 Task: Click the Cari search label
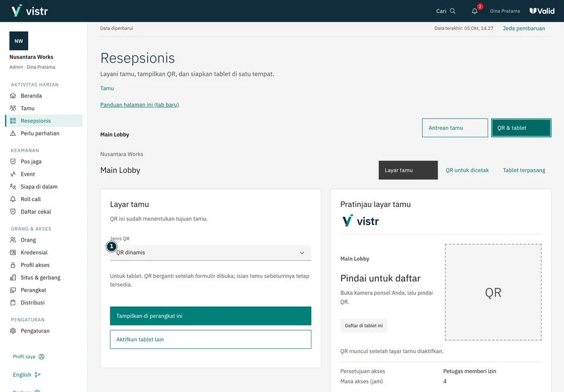tap(441, 11)
